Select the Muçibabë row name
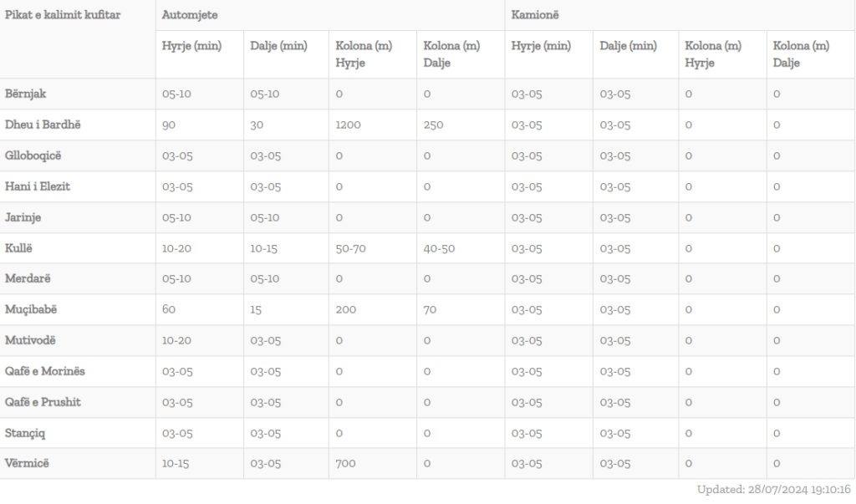This screenshot has width=856, height=504. click(x=31, y=309)
